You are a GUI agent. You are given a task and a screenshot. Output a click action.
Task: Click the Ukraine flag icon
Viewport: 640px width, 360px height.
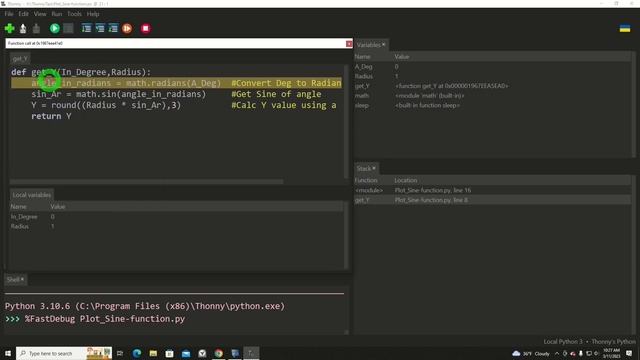click(625, 29)
